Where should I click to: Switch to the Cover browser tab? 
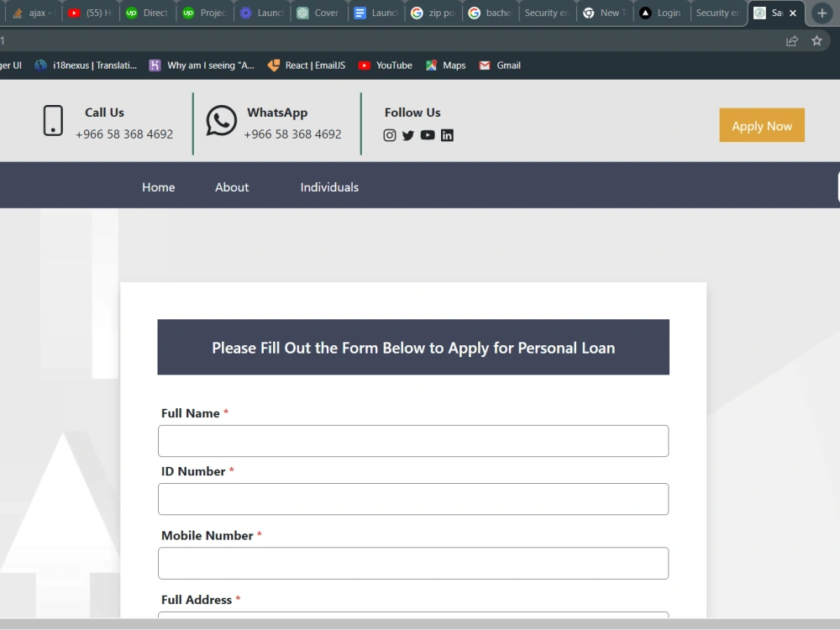[318, 13]
